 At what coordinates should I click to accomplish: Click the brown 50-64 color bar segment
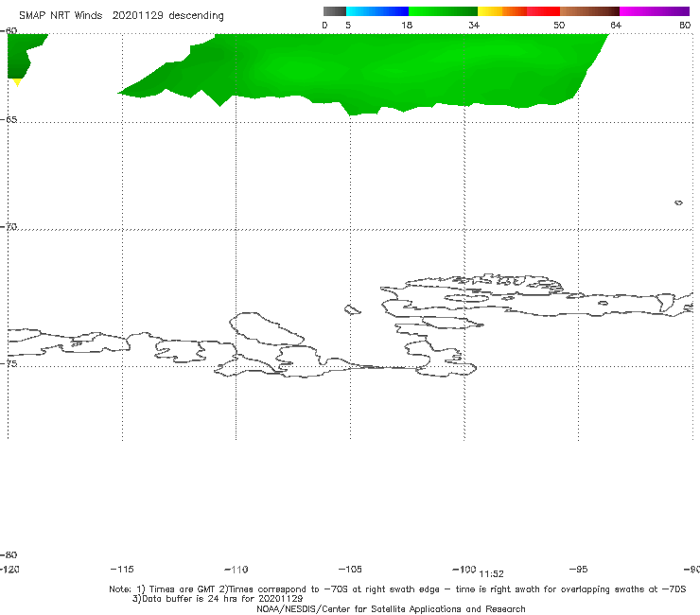click(589, 11)
